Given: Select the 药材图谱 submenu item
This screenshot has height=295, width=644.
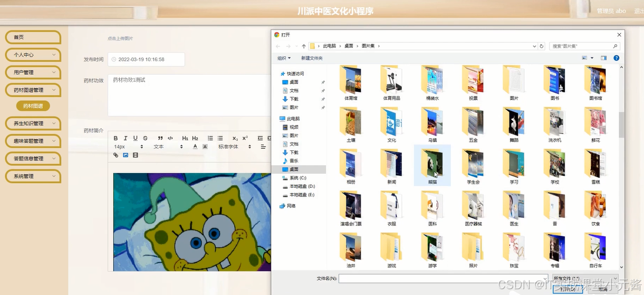Looking at the screenshot, I should pos(33,106).
